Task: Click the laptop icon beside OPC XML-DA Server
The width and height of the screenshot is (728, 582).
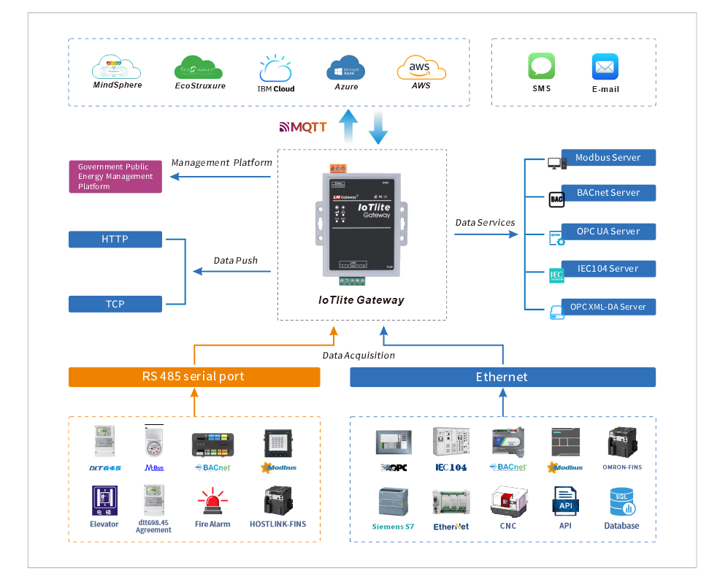Action: 556,312
